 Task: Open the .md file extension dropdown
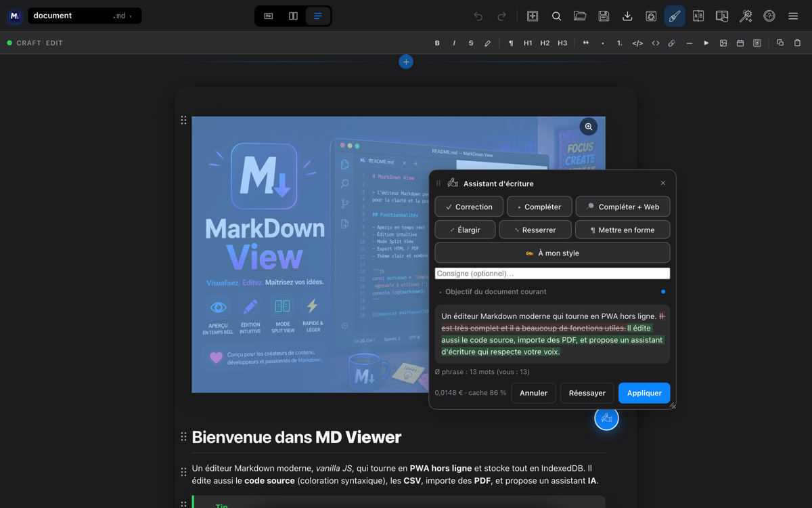(x=122, y=16)
